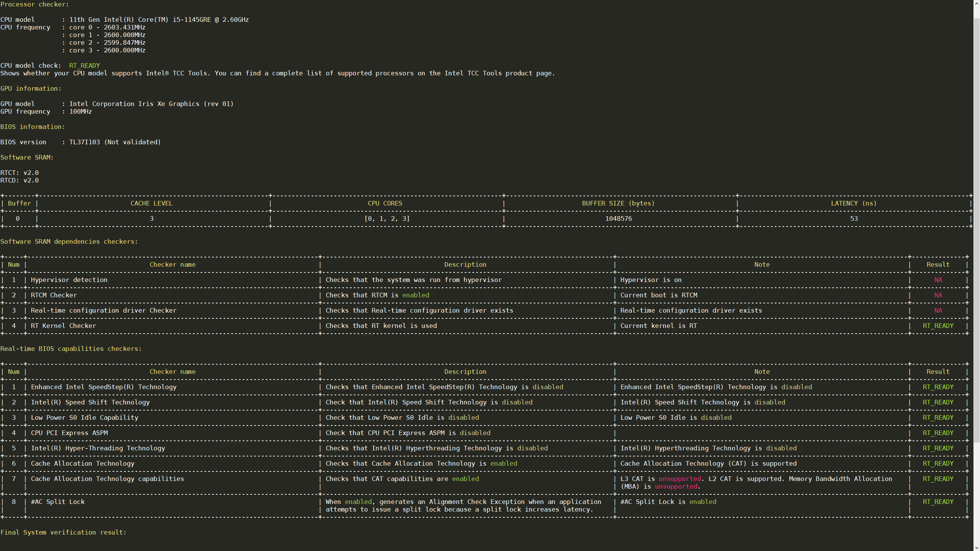The width and height of the screenshot is (980, 551).
Task: Click 'Real-time BIOS capabilities checkers:' heading
Action: tap(71, 349)
